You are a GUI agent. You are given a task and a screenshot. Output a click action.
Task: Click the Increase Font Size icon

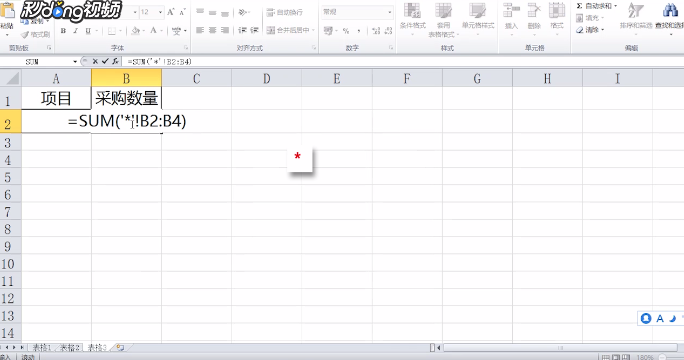coord(171,12)
